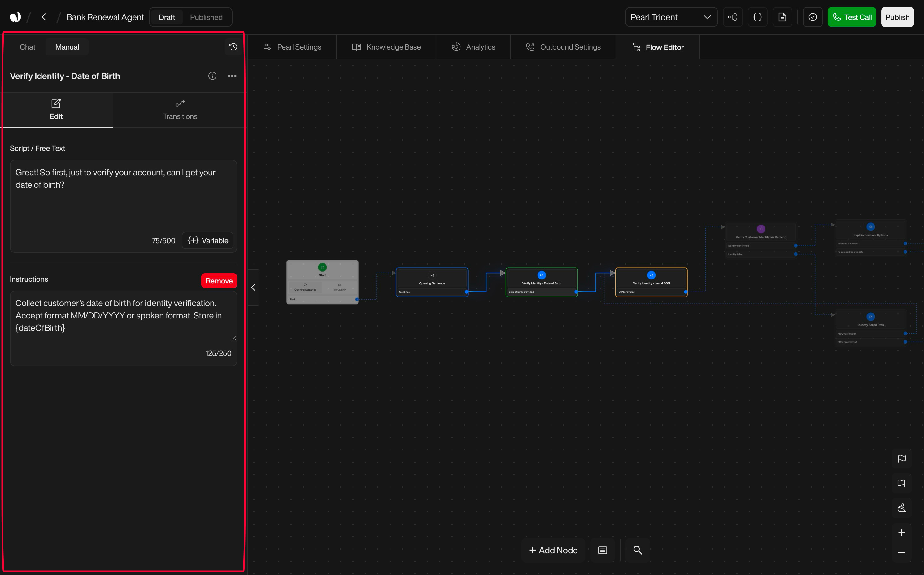Open the node options ellipsis menu
The image size is (924, 575).
click(x=232, y=76)
